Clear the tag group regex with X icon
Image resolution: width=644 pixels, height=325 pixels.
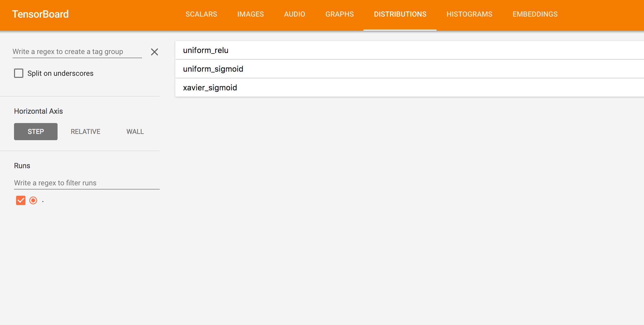pyautogui.click(x=155, y=52)
